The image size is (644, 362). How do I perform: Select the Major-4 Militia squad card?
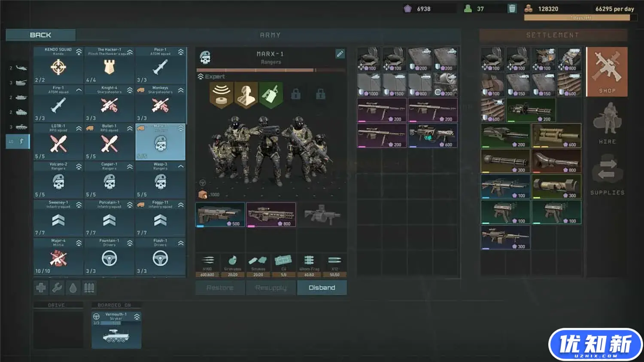[x=58, y=256]
